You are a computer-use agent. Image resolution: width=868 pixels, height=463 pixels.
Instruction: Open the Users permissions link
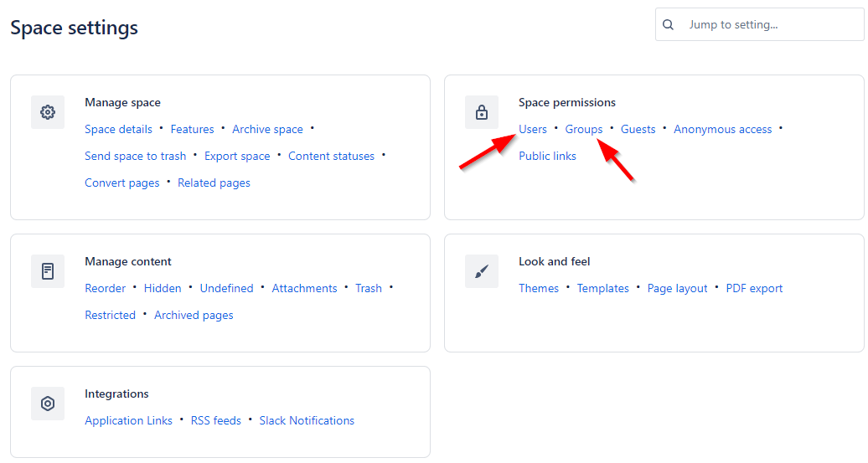coord(533,129)
